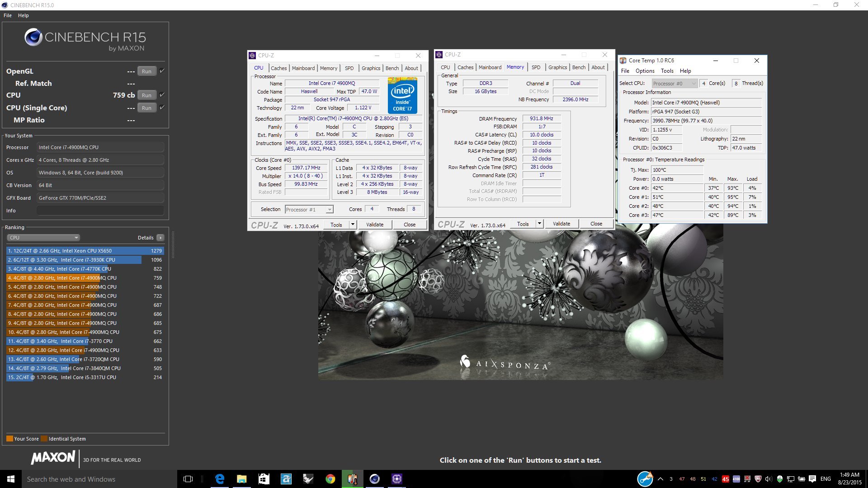Open About tab in Memory CPU-Z window
This screenshot has width=868, height=488.
[x=598, y=67]
